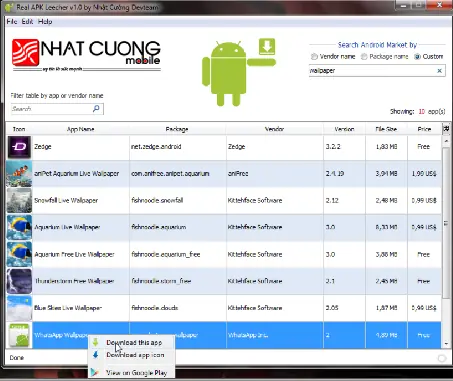This screenshot has height=381, width=453.
Task: Clear the wallpaper search text with X
Action: point(439,71)
